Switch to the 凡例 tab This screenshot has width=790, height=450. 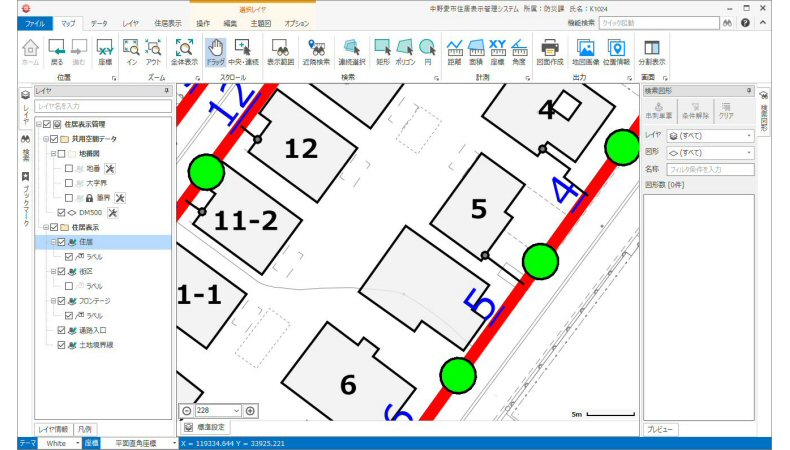86,428
